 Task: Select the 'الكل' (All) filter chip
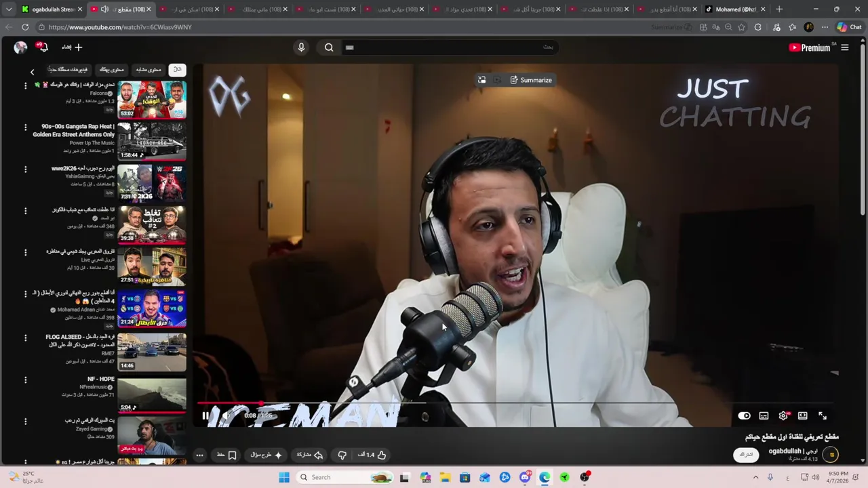click(x=177, y=69)
